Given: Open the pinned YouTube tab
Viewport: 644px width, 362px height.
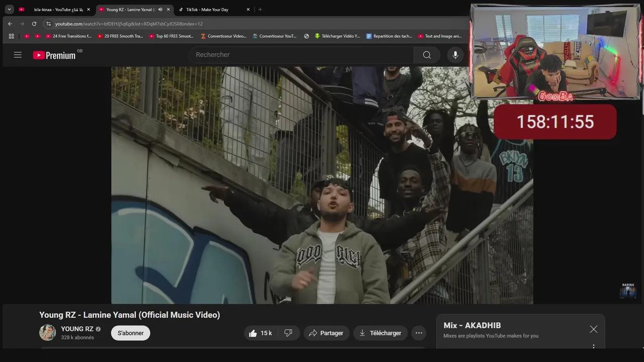Looking at the screenshot, I should [21, 10].
